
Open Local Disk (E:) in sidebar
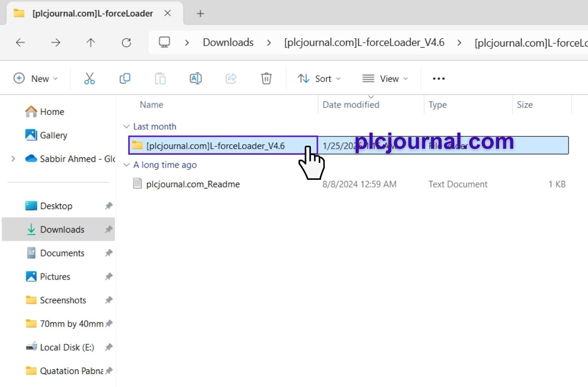[60, 348]
